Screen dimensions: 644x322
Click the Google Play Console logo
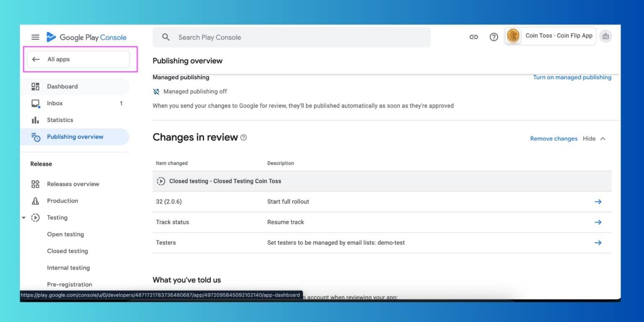click(86, 37)
